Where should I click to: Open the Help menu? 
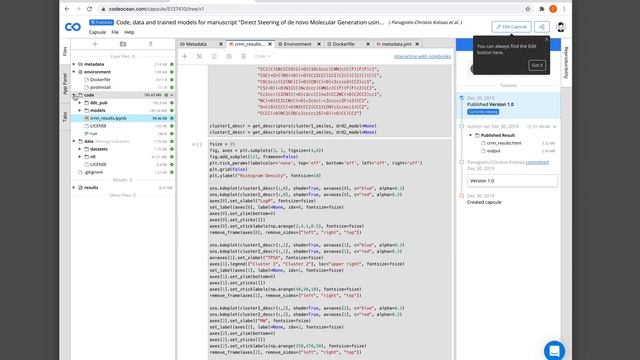[129, 32]
